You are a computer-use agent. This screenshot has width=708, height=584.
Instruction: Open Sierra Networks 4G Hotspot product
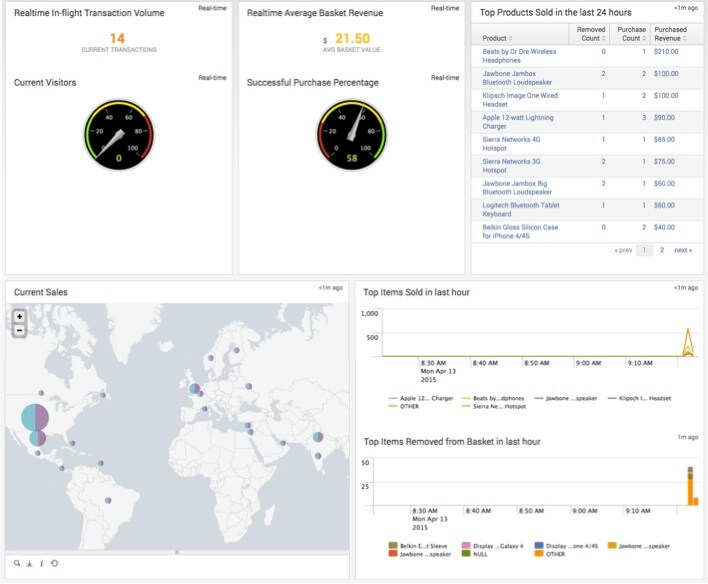[x=511, y=144]
